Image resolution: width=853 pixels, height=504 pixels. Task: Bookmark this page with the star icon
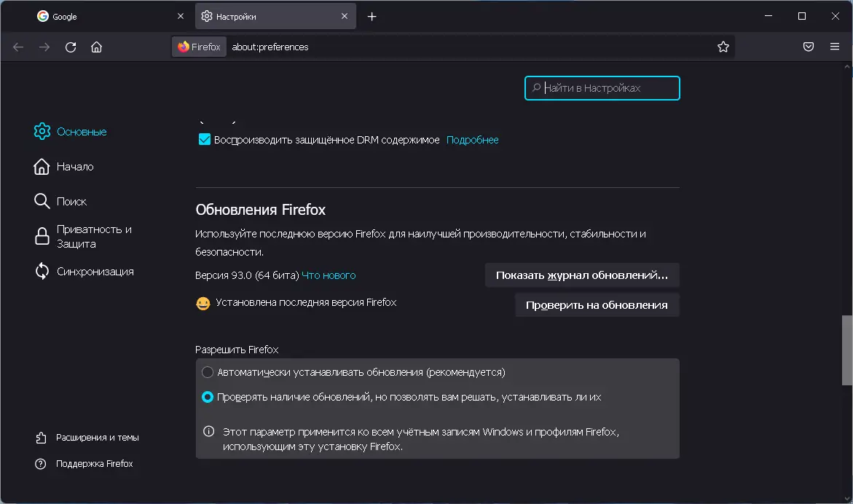click(723, 47)
